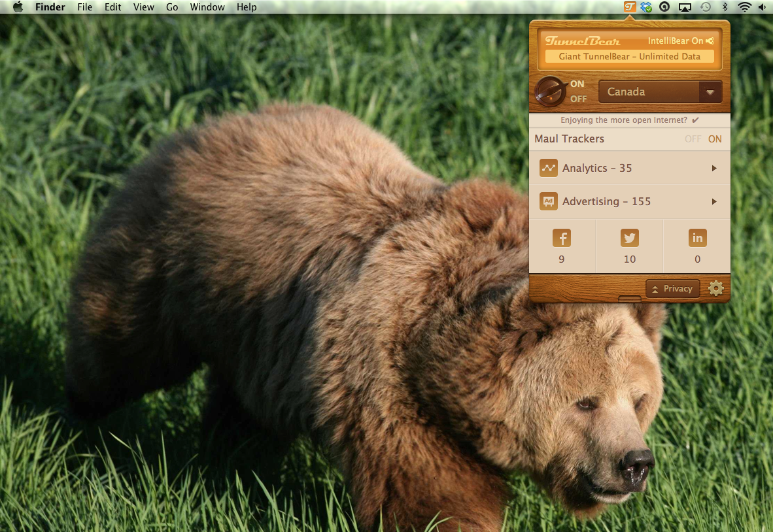Screen dimensions: 773x532
Task: Open the Dropbox menu bar icon
Action: pyautogui.click(x=646, y=7)
